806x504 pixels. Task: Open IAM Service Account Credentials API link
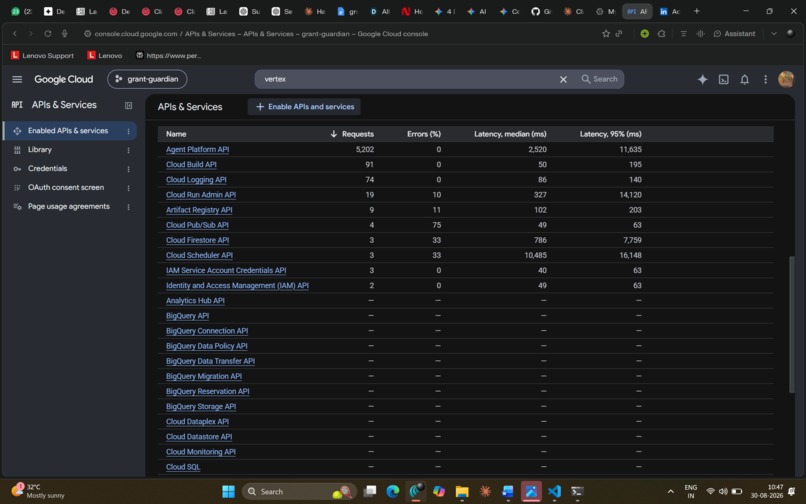click(x=226, y=271)
